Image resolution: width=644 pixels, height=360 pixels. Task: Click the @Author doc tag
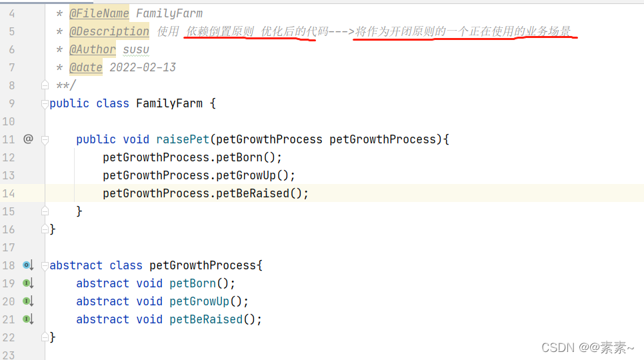click(x=93, y=50)
